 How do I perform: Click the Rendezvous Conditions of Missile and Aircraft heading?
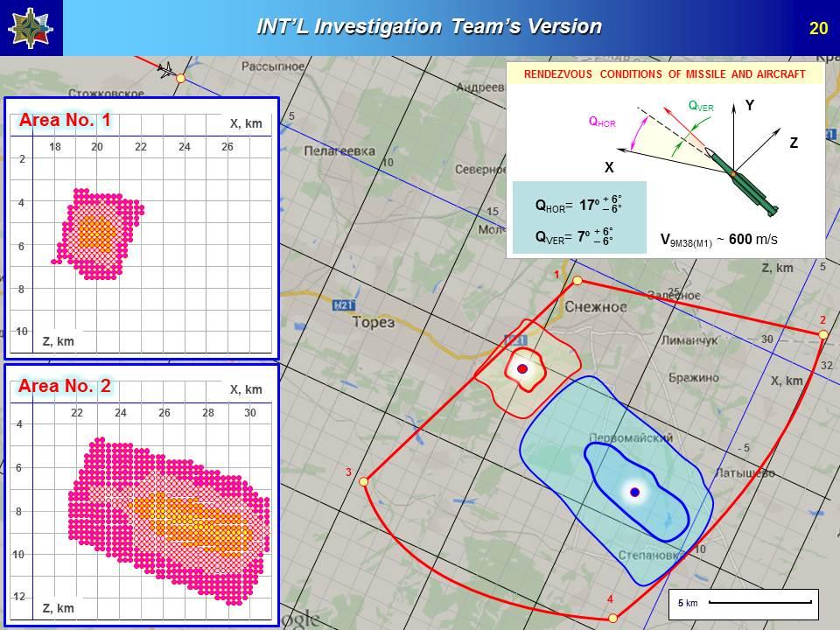click(664, 73)
